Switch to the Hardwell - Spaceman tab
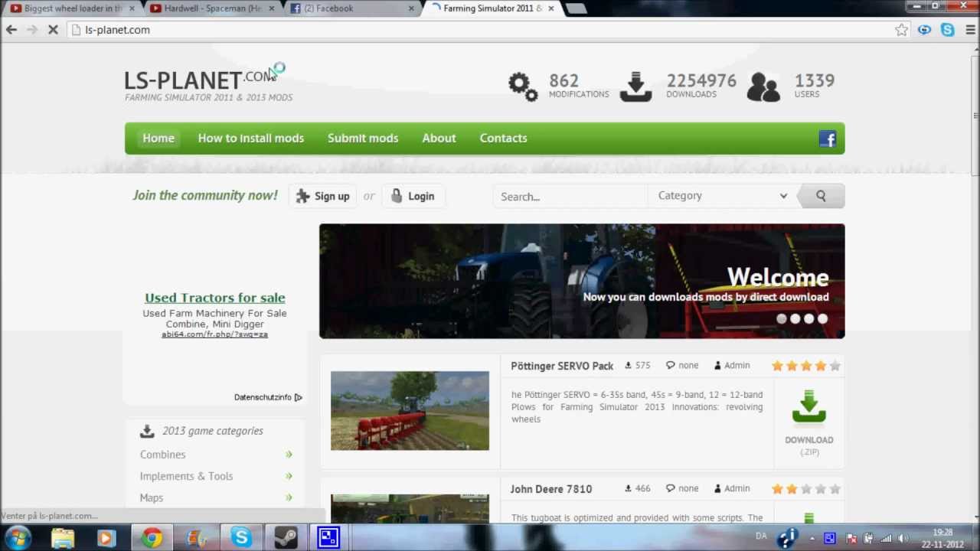Screen dimensions: 980x551 pyautogui.click(x=212, y=8)
